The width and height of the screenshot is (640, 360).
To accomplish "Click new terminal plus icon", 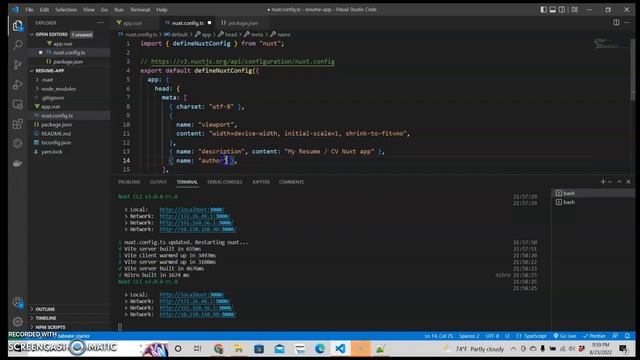I will point(602,182).
